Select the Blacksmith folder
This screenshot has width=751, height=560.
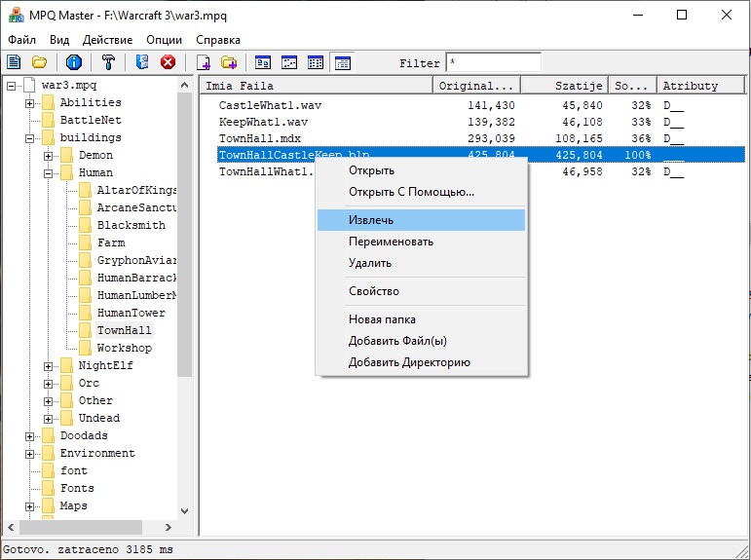131,225
